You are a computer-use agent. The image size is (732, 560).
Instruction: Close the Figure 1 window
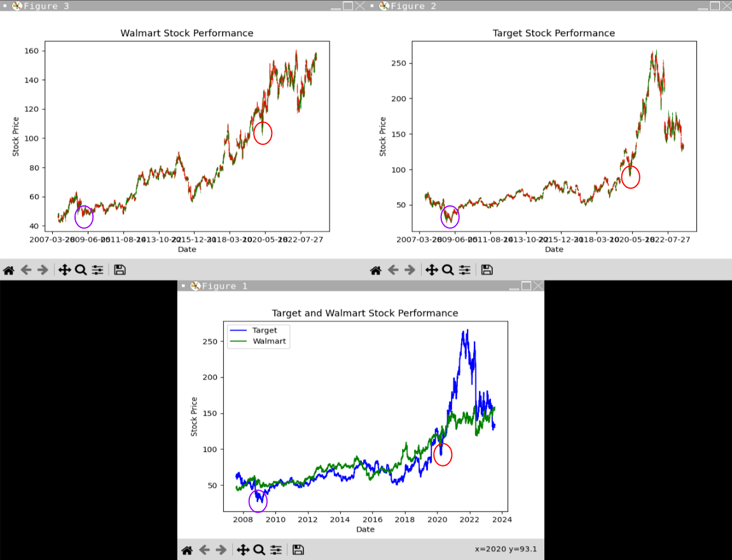pos(538,285)
